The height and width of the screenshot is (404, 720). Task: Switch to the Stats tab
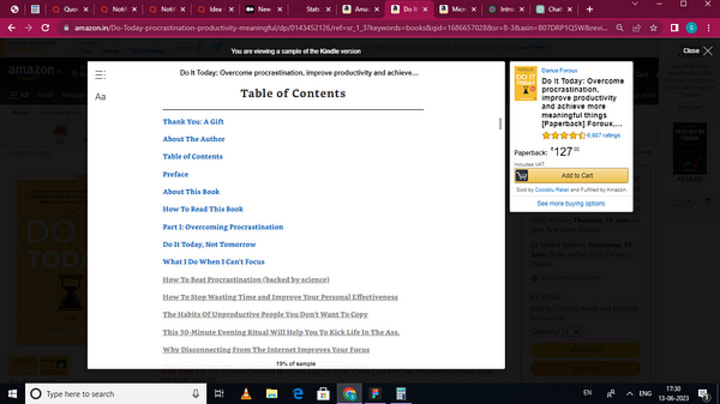[312, 9]
